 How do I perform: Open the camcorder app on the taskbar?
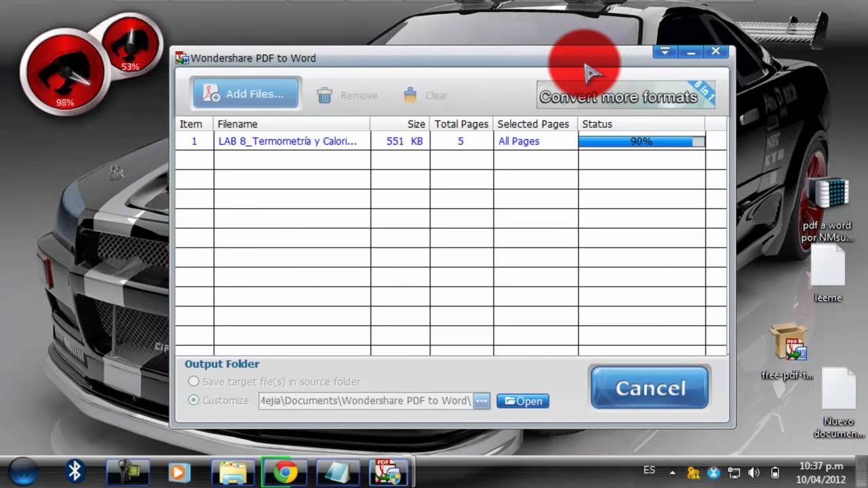click(x=127, y=472)
